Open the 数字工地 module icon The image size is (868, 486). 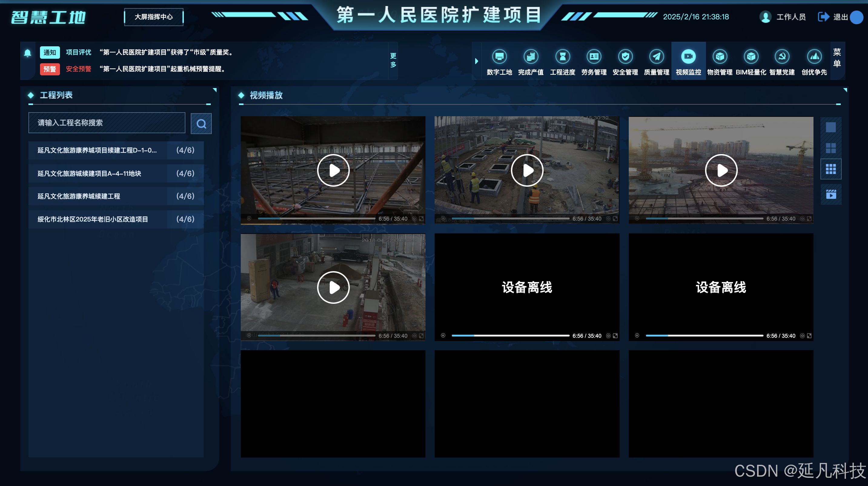click(x=499, y=57)
